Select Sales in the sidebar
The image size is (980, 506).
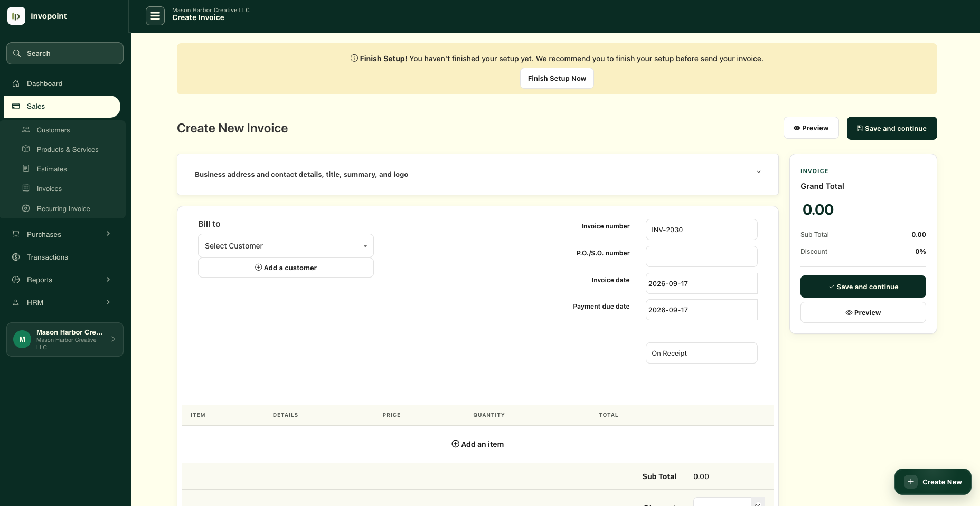coord(62,106)
